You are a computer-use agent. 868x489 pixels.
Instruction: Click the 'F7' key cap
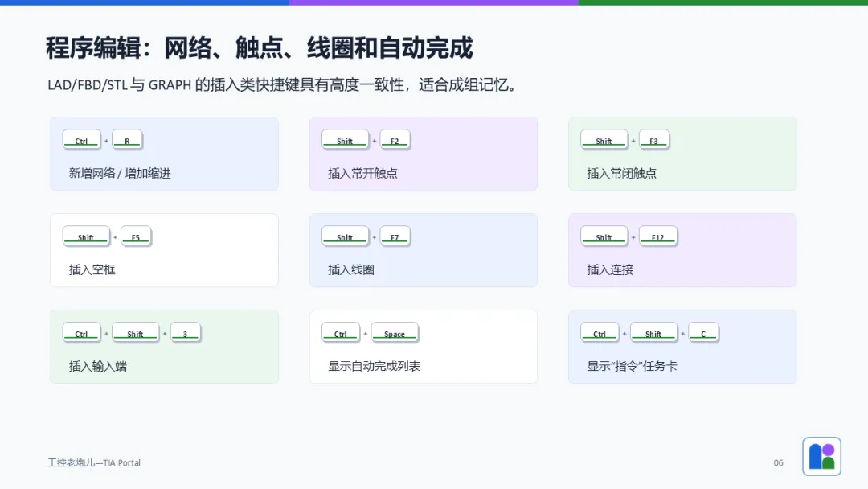pos(395,236)
